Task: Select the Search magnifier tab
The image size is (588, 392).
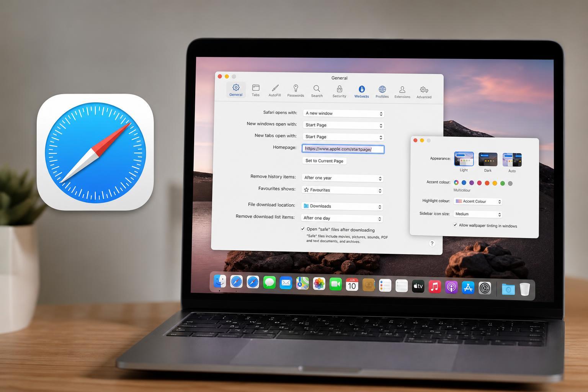Action: [317, 91]
